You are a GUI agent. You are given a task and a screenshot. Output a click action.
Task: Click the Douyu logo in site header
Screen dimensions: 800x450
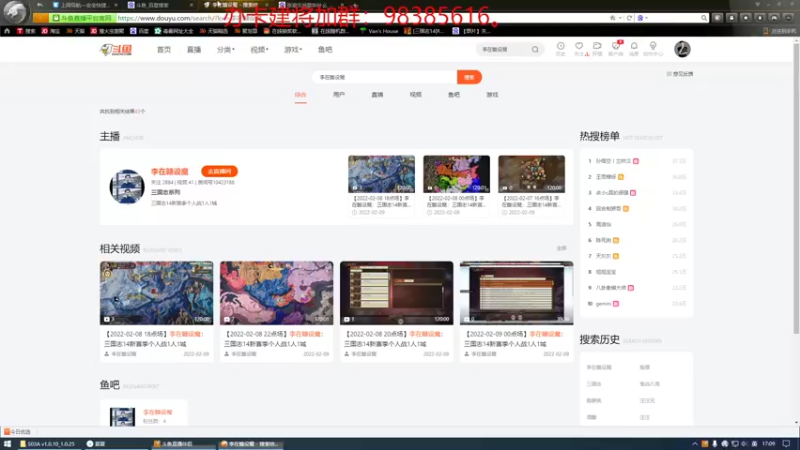(x=116, y=49)
